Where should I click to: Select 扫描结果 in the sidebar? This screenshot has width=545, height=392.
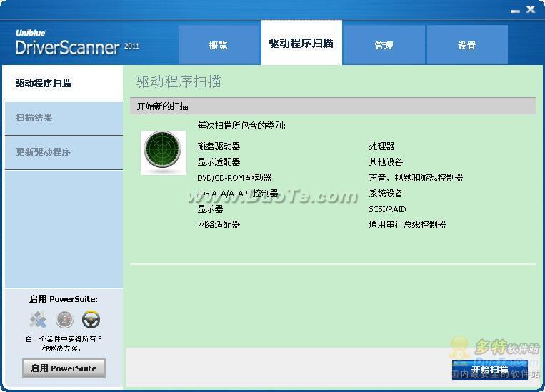point(64,118)
